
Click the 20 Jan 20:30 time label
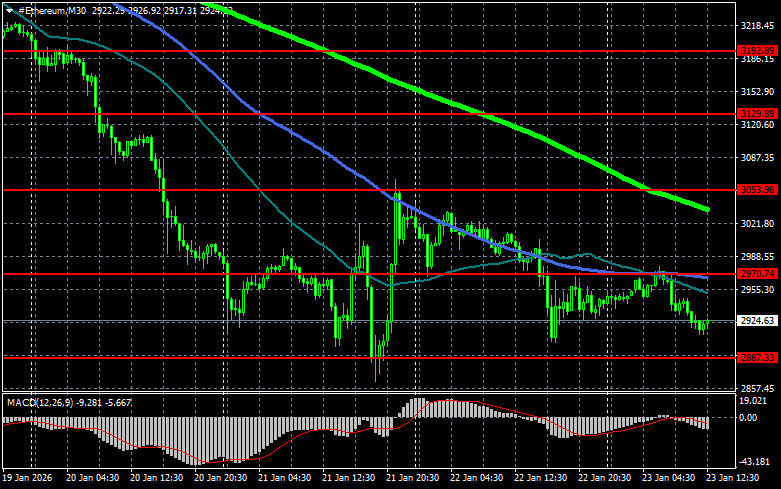point(221,478)
